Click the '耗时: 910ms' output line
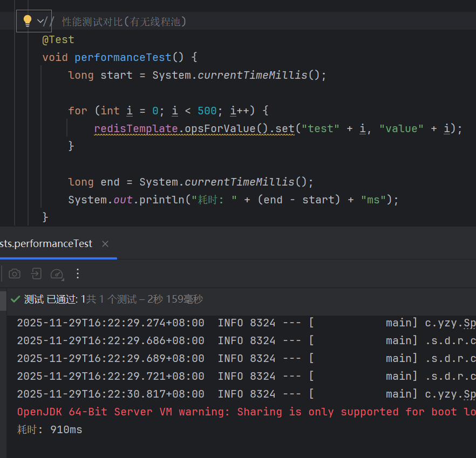Image resolution: width=476 pixels, height=458 pixels. [x=50, y=430]
